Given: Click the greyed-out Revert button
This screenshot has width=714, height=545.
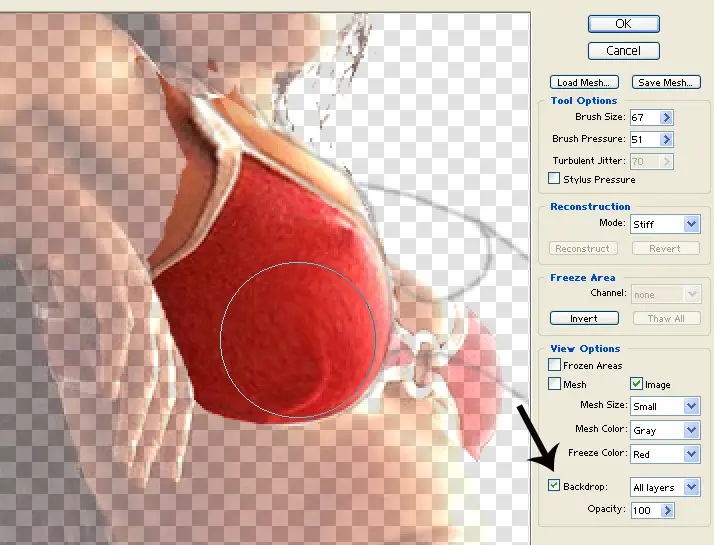Looking at the screenshot, I should pyautogui.click(x=666, y=248).
